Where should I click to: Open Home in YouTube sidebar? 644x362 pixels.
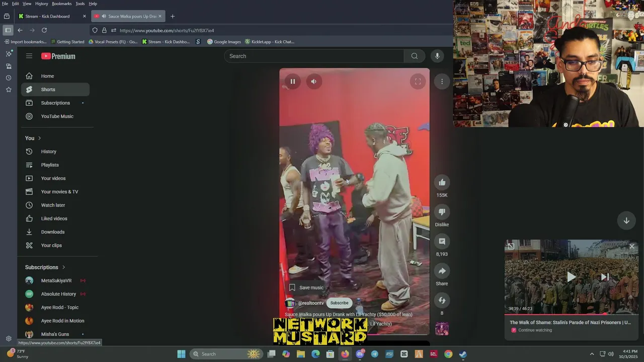point(55,76)
